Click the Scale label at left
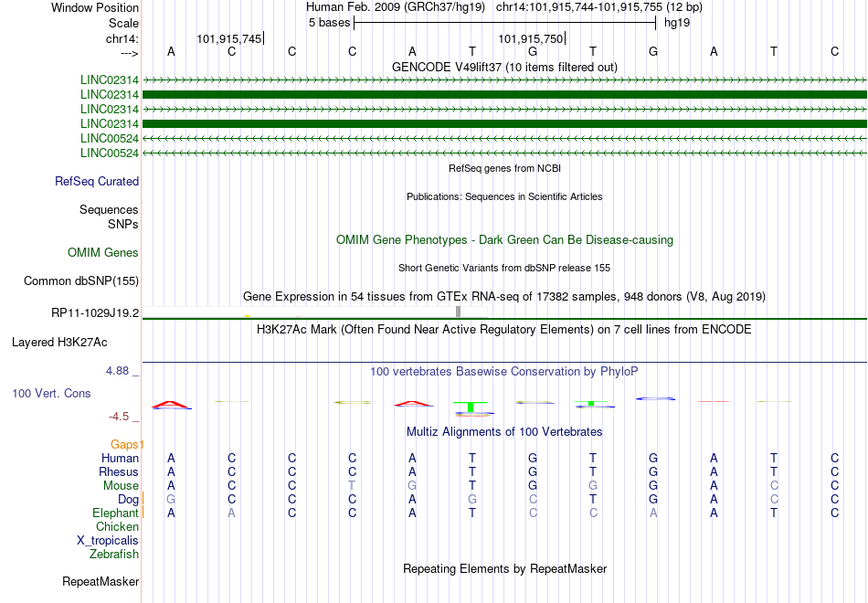Screen dimensions: 868x603 tap(124, 23)
